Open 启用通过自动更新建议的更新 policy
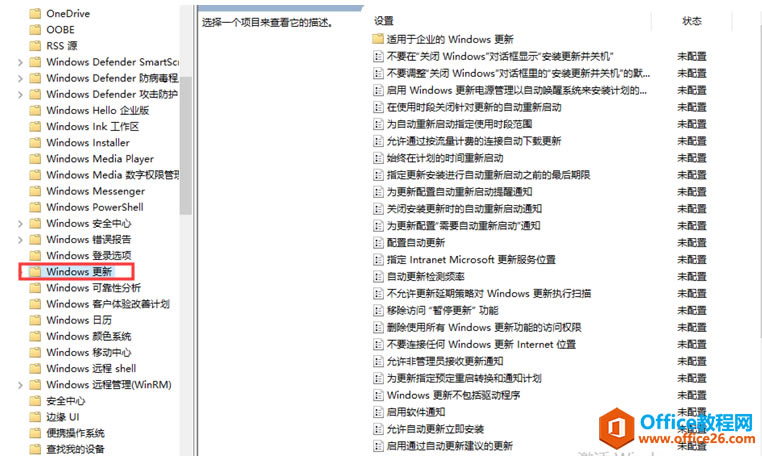Viewport: 762px width, 456px height. pyautogui.click(x=450, y=446)
